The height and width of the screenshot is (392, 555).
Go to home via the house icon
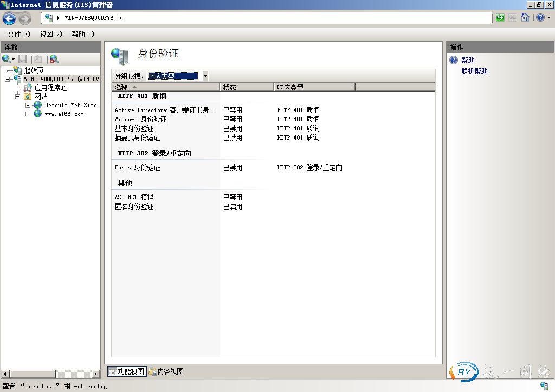point(525,18)
